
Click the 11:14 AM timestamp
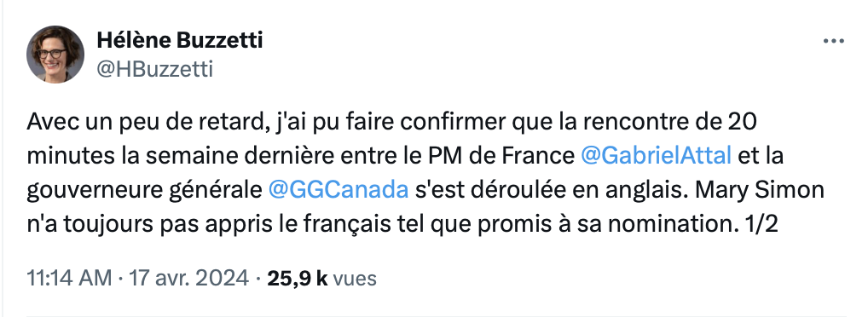point(69,278)
